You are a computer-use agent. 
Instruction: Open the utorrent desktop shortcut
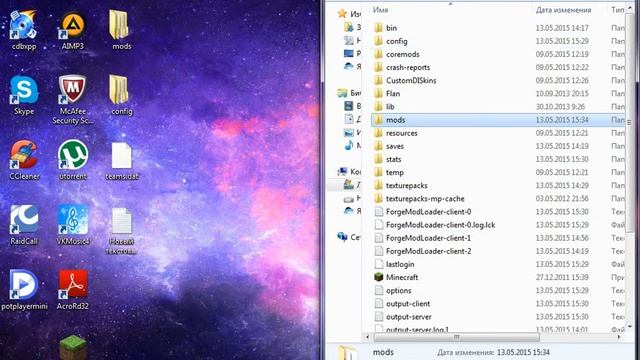click(x=73, y=160)
